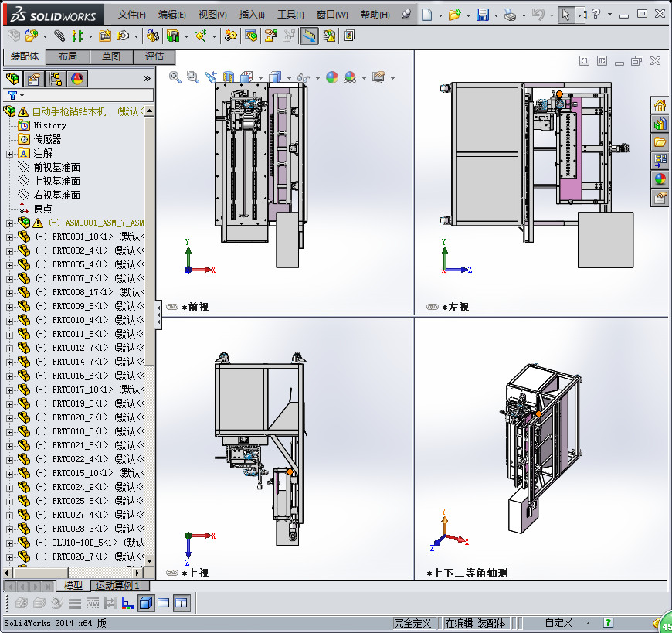Open the ConfigurationManager tab icon
This screenshot has width=672, height=633.
(x=56, y=79)
